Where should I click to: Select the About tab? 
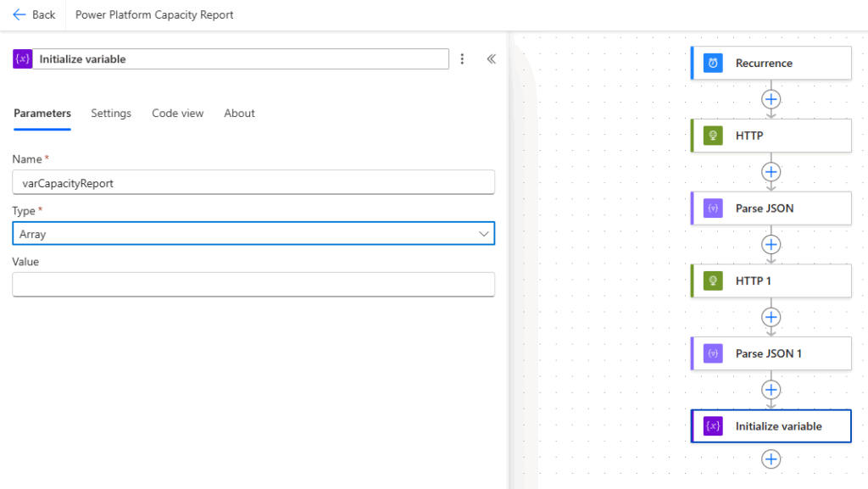[x=239, y=114]
